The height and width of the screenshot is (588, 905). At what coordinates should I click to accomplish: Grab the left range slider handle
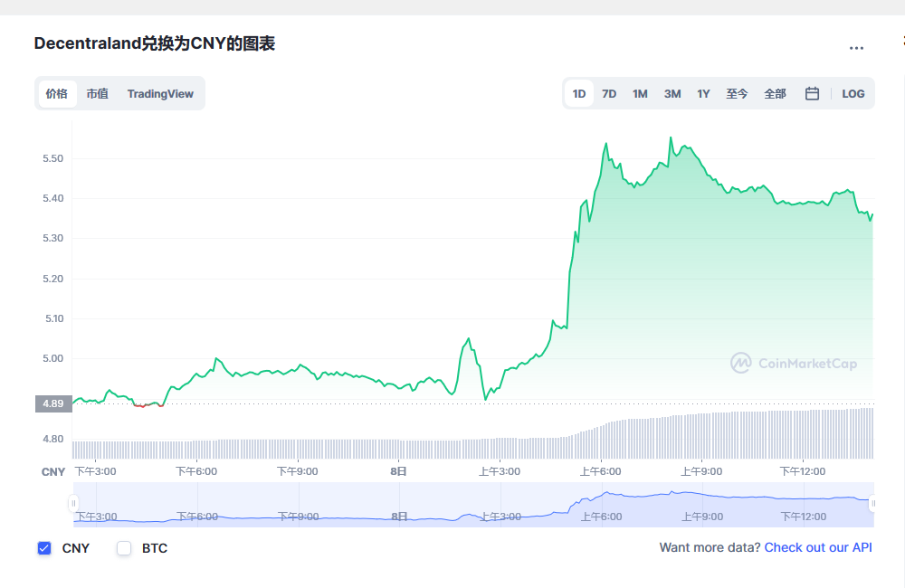click(73, 503)
